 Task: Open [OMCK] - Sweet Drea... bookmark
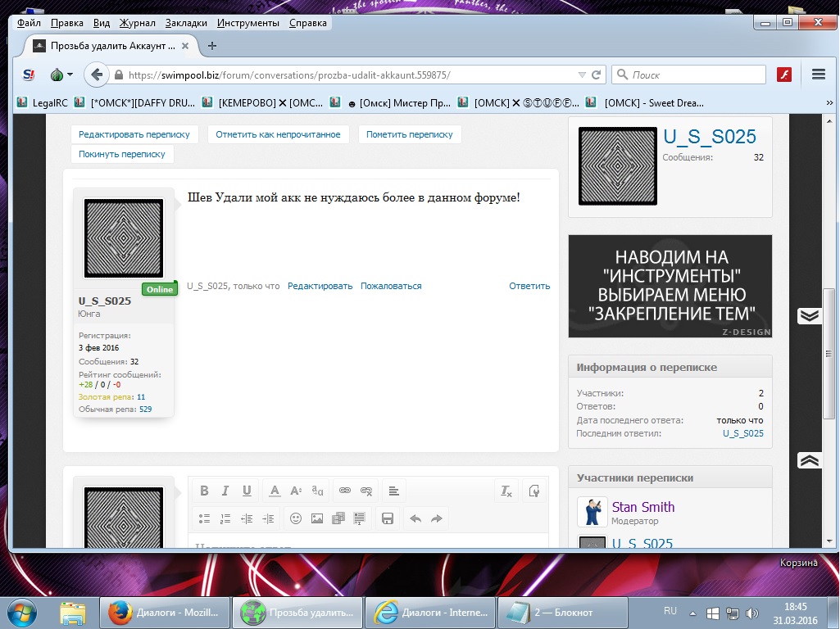(645, 102)
